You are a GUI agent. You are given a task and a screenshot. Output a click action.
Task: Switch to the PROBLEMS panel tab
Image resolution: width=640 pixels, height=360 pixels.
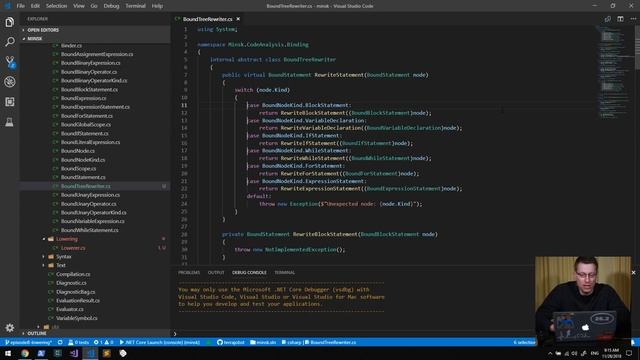point(189,273)
